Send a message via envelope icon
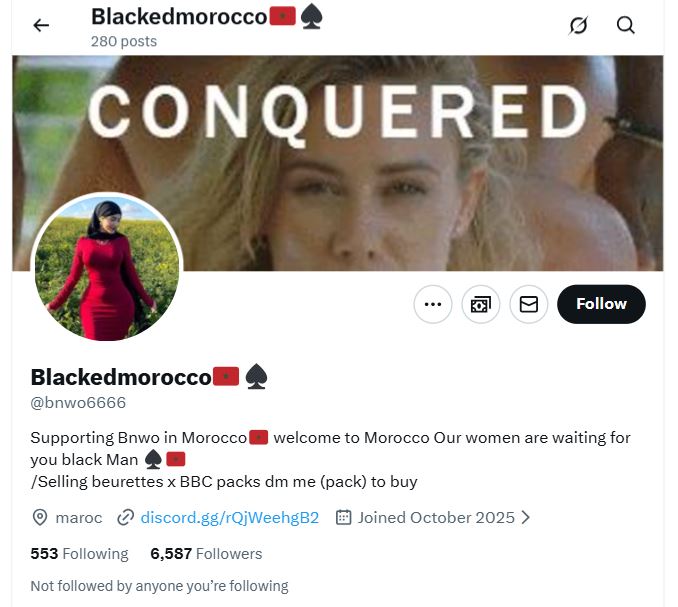 point(528,304)
